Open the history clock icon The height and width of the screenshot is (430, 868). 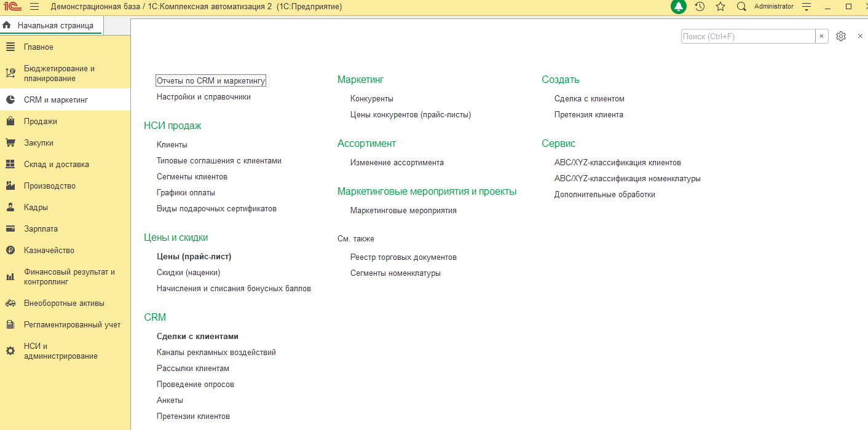pos(700,7)
